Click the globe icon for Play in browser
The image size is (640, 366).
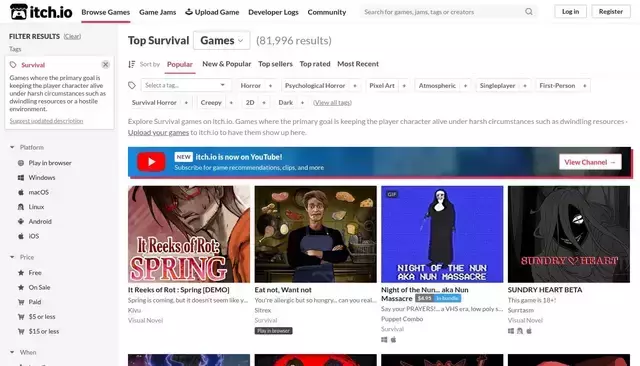click(x=21, y=163)
